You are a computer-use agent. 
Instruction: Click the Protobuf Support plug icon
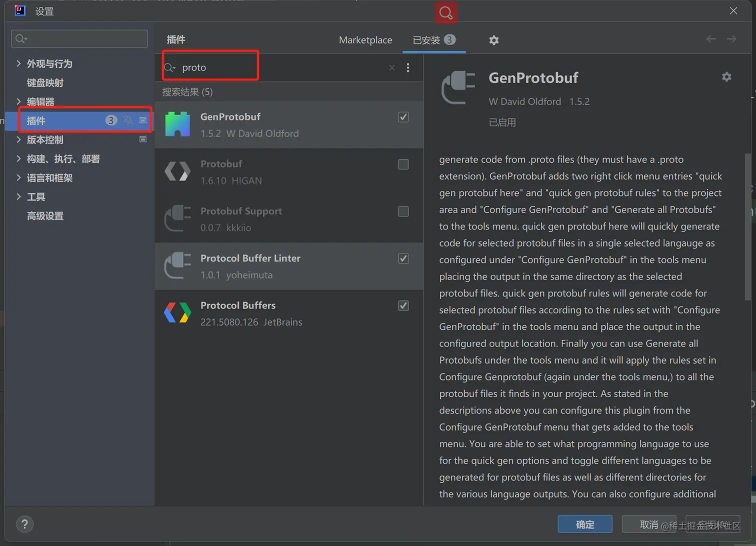[177, 218]
